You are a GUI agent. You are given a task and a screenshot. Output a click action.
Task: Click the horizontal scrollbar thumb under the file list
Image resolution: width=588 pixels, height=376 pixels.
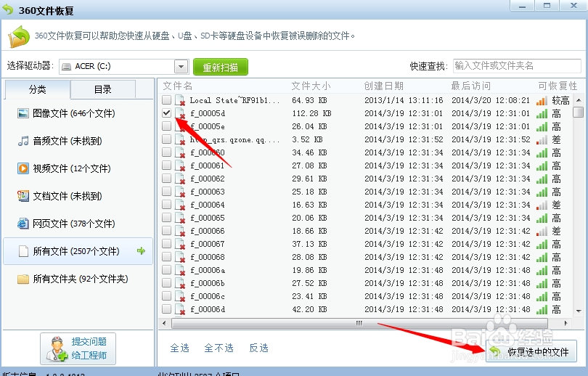(359, 323)
